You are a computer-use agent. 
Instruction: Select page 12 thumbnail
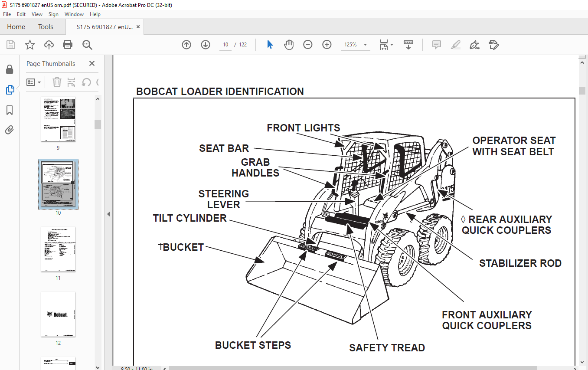point(58,314)
